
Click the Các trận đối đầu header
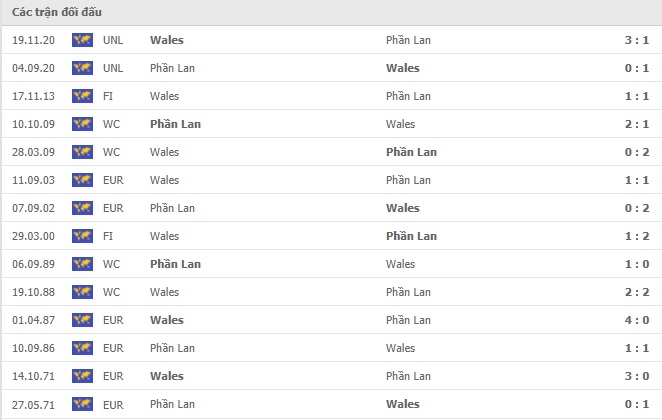[x=57, y=12]
